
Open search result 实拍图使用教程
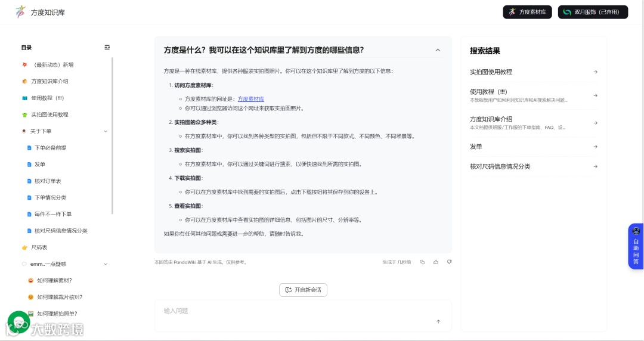pyautogui.click(x=534, y=72)
